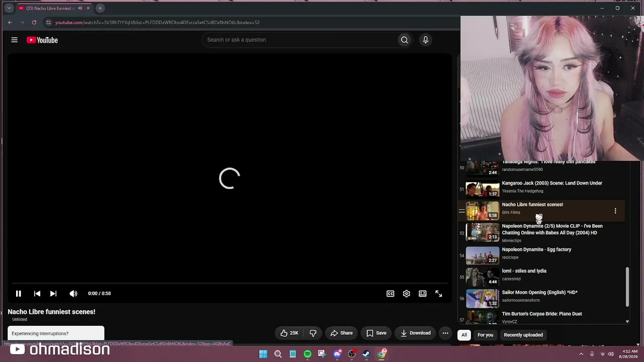Pause the video playback
Screen dimensions: 644x362
pyautogui.click(x=19, y=294)
